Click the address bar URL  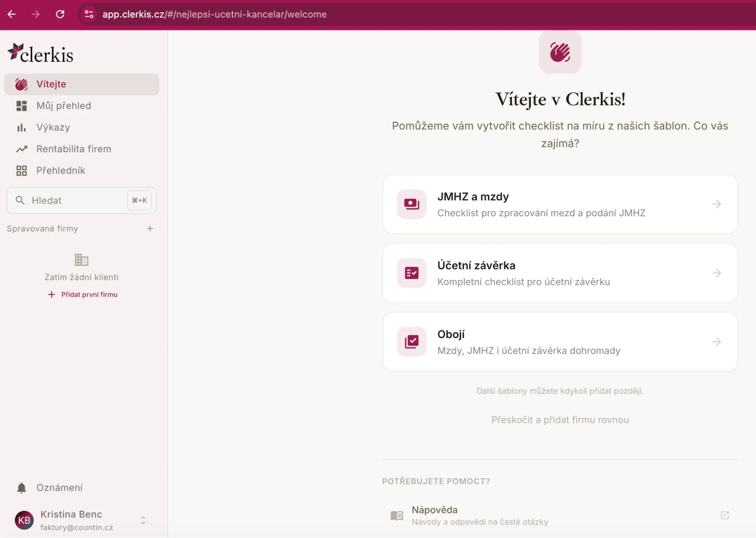214,14
